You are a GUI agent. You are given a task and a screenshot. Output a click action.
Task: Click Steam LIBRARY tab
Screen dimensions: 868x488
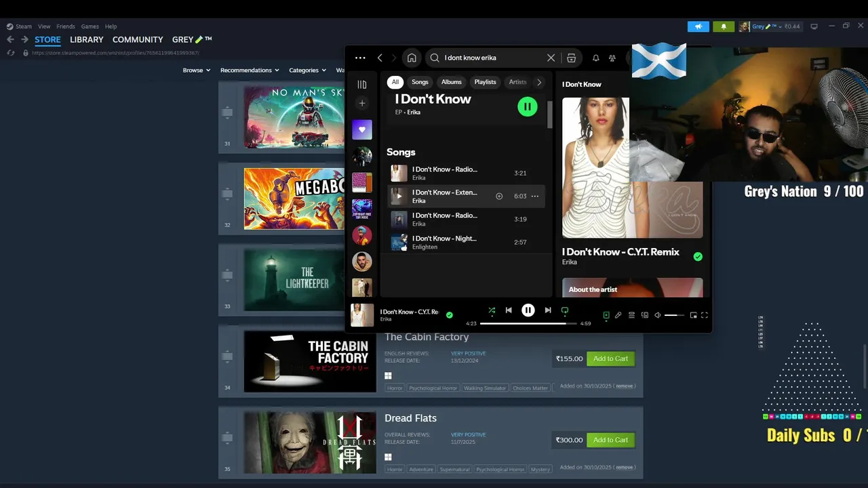[87, 39]
